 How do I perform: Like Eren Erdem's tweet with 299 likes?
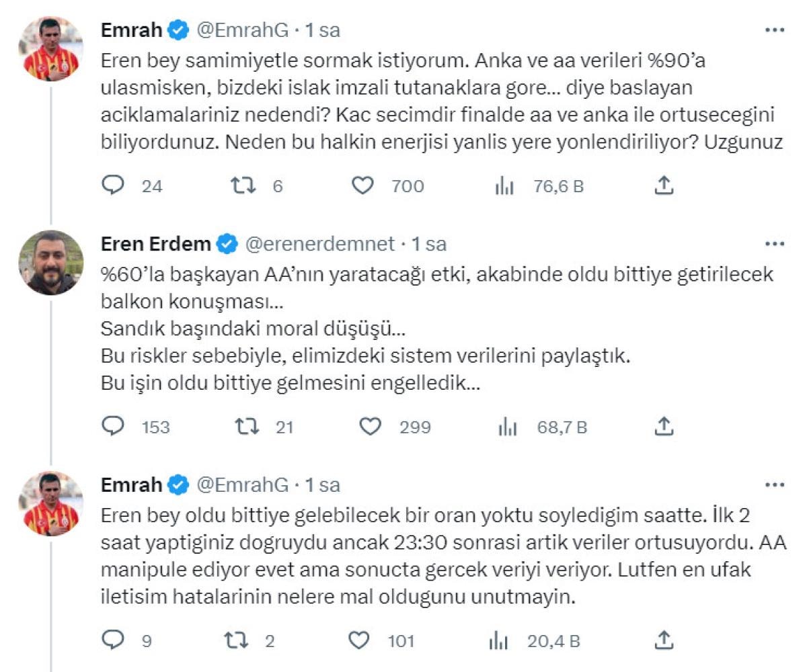[371, 426]
